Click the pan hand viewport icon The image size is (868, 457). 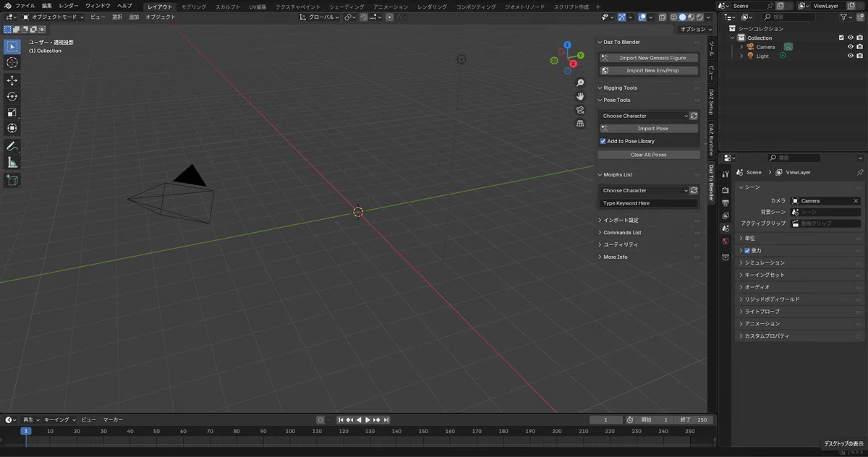[580, 96]
